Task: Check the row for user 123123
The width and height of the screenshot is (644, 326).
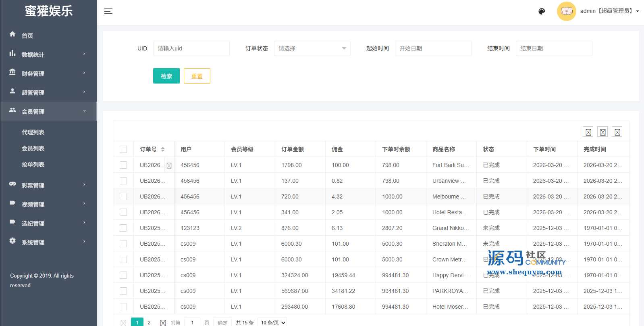Action: (x=123, y=228)
